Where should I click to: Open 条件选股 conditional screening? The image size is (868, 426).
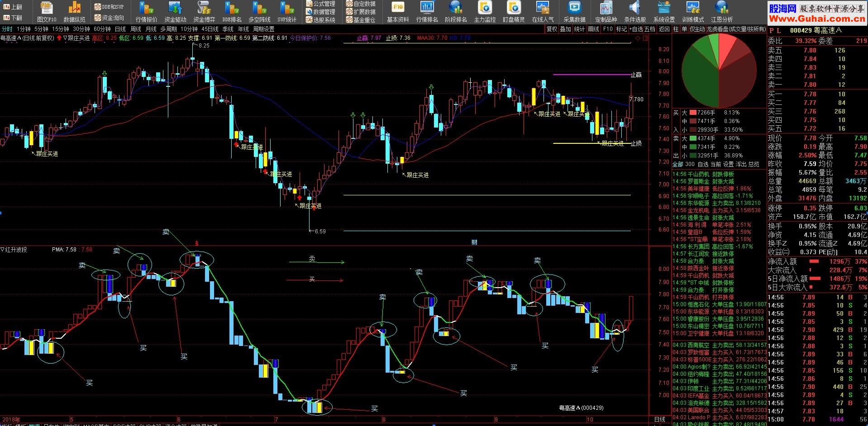coord(635,12)
